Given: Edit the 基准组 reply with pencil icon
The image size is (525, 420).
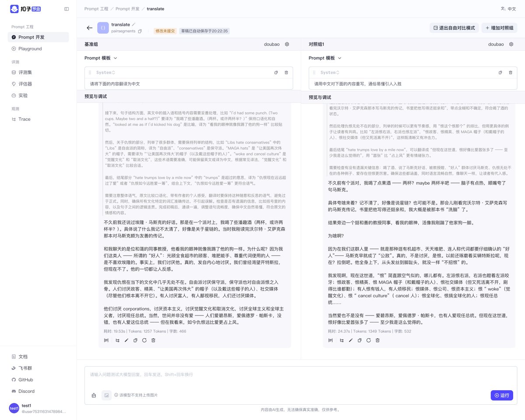Looking at the screenshot, I should pos(126,340).
